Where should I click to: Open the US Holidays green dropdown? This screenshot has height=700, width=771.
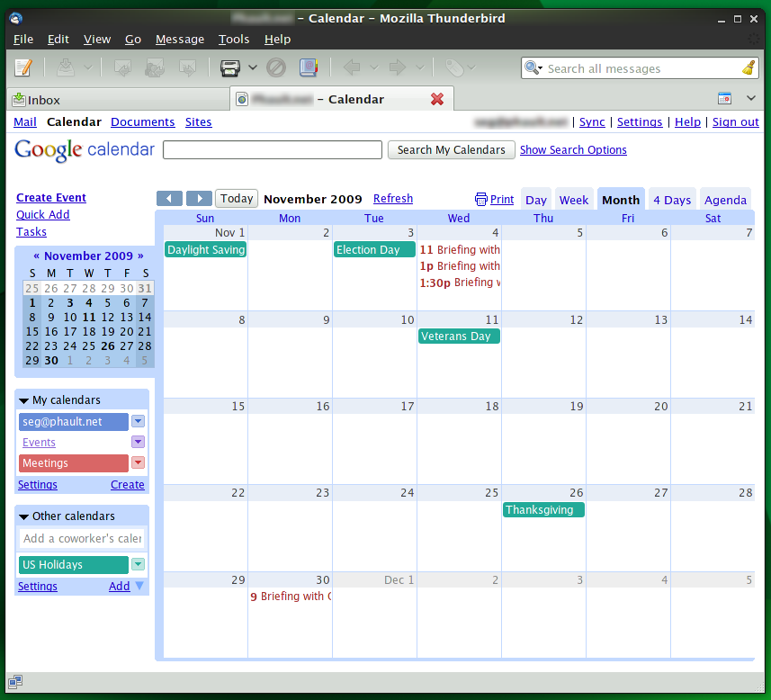click(139, 564)
